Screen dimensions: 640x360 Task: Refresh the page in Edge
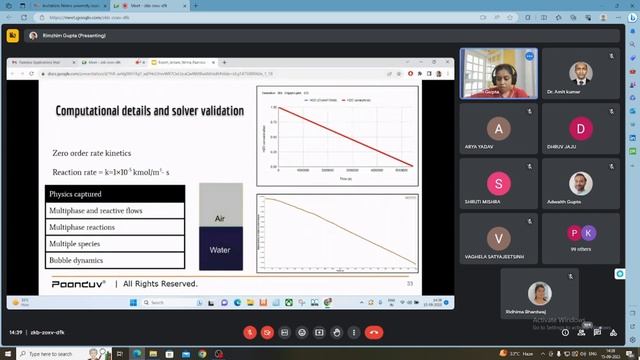click(24, 18)
